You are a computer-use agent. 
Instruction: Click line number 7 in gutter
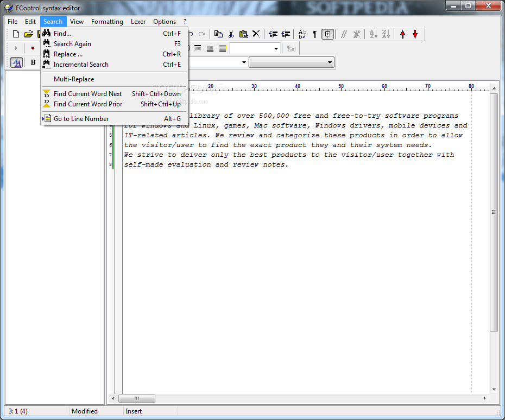point(110,155)
